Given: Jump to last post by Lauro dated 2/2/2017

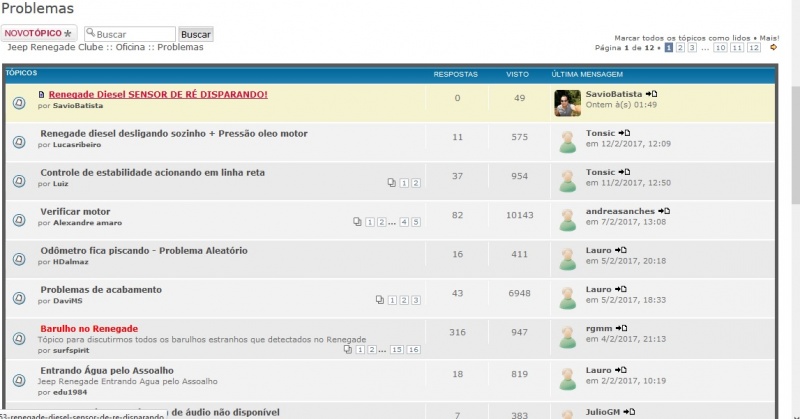Looking at the screenshot, I should pos(621,370).
